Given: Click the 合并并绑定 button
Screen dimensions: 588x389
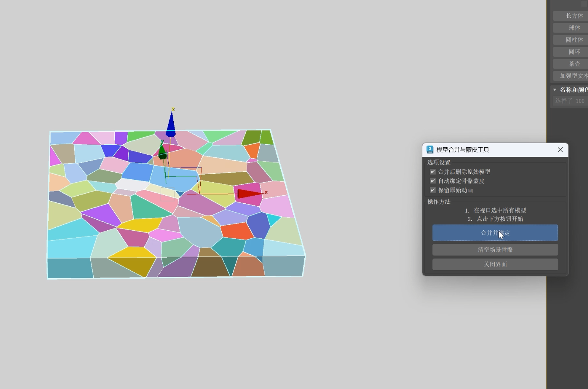Looking at the screenshot, I should coord(495,233).
